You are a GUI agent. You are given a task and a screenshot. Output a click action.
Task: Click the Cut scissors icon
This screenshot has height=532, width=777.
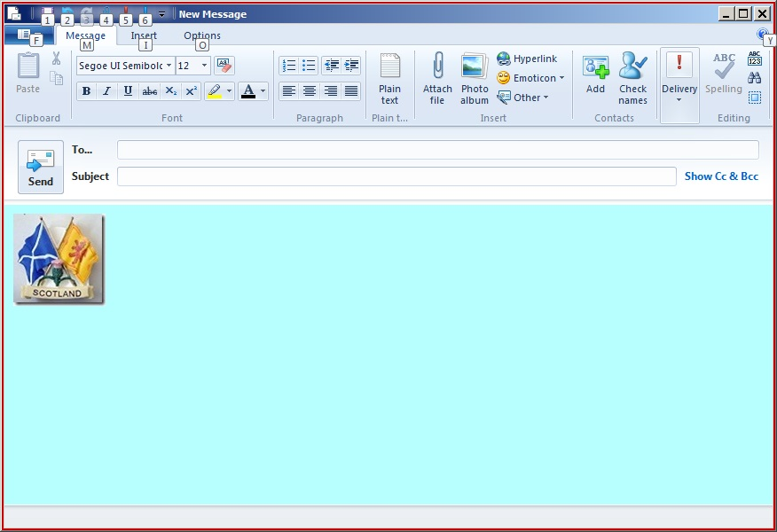click(57, 59)
